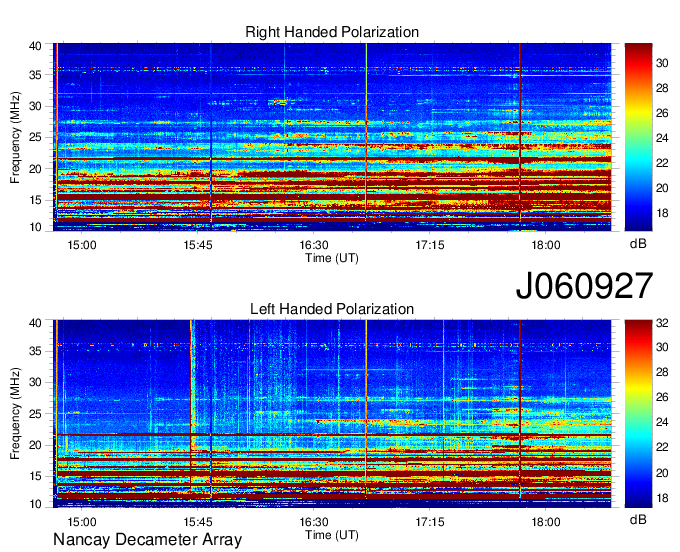Screen dimensions: 680x552
Task: Click the top plot's 'Time (UT)' axis label
Action: coord(332,258)
